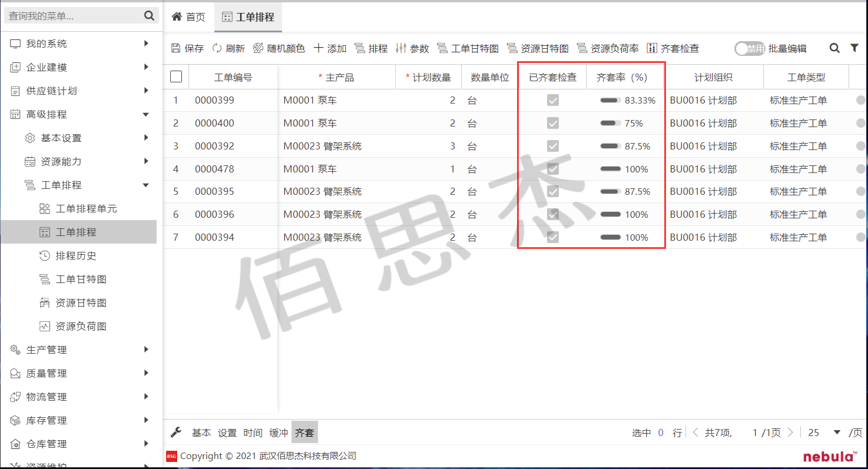Click the 资源能力 sidebar icon

30,162
